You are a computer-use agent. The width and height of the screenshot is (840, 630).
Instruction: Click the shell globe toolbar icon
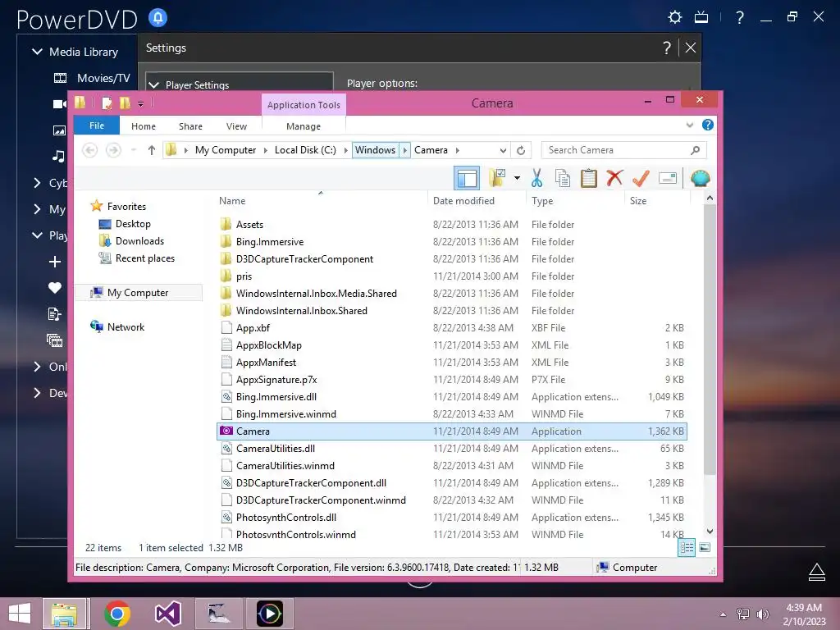pyautogui.click(x=700, y=178)
